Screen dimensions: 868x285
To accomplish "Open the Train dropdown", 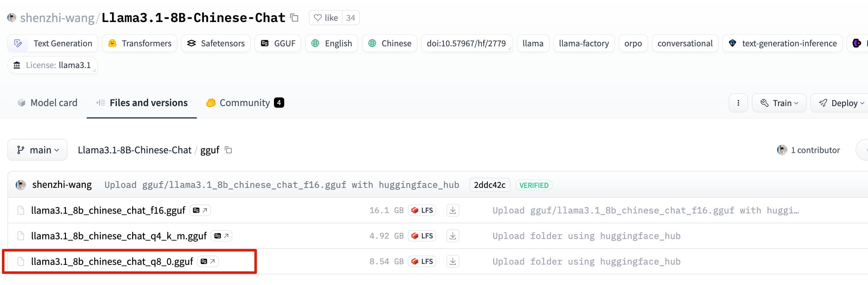I will (x=779, y=103).
